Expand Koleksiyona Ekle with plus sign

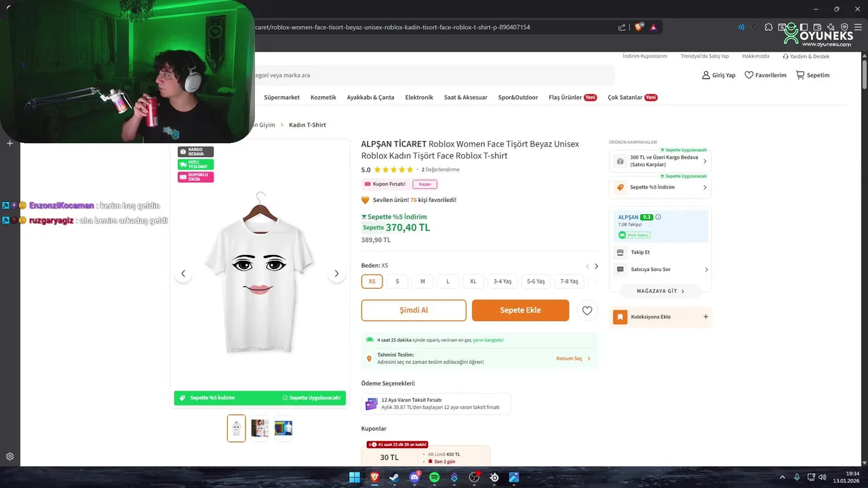pos(706,317)
